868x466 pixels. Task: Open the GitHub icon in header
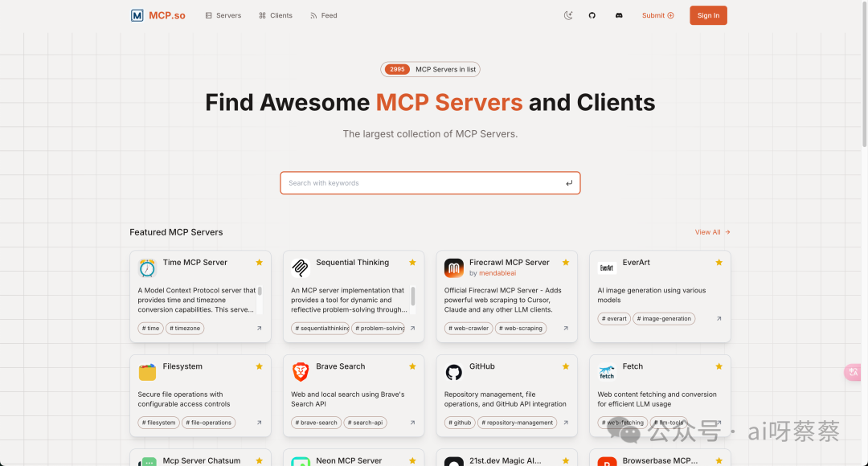click(592, 15)
